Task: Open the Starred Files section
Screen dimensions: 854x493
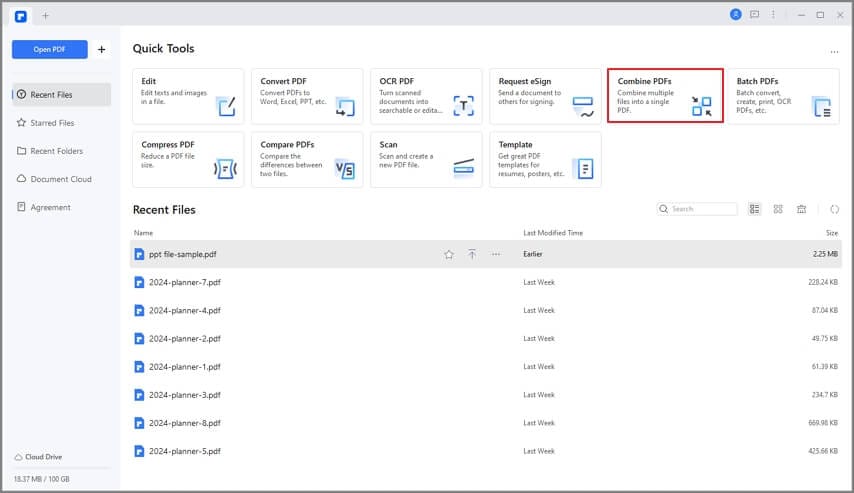Action: click(x=53, y=123)
